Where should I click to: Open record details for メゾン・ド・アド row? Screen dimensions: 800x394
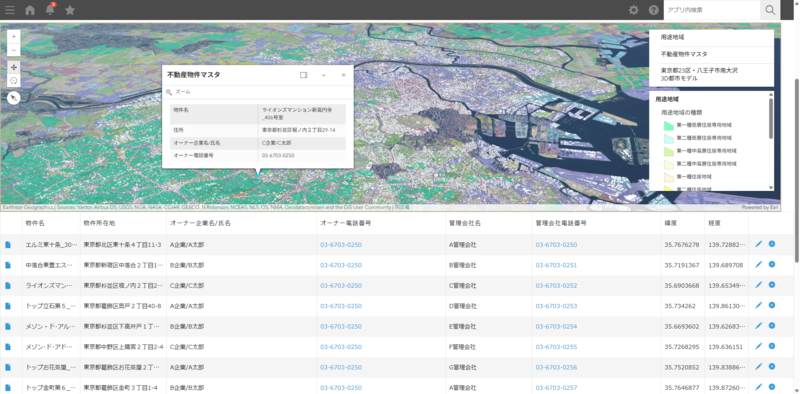click(x=8, y=347)
